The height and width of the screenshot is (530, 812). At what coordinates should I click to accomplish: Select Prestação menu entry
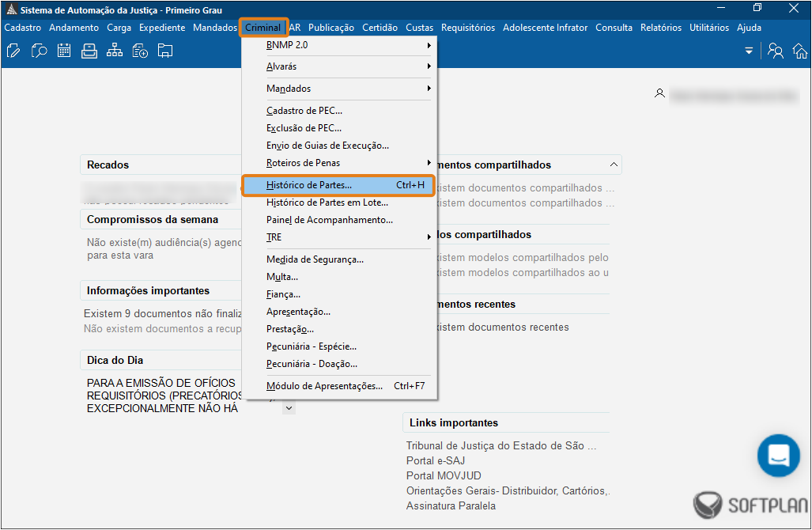(339, 329)
